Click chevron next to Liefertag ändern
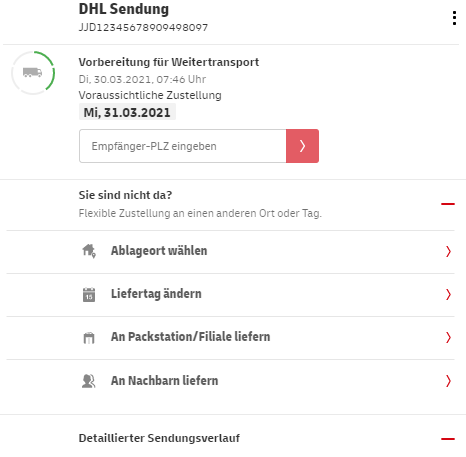The height and width of the screenshot is (457, 466). coord(448,294)
